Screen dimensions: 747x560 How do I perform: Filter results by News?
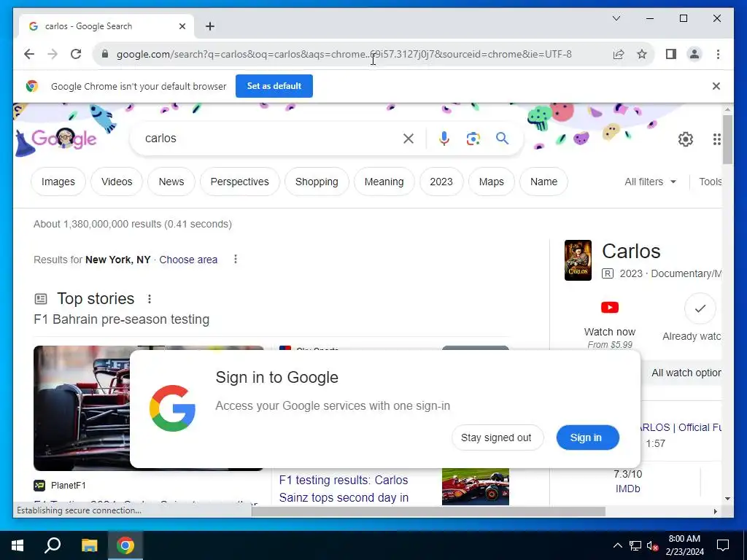(x=171, y=182)
